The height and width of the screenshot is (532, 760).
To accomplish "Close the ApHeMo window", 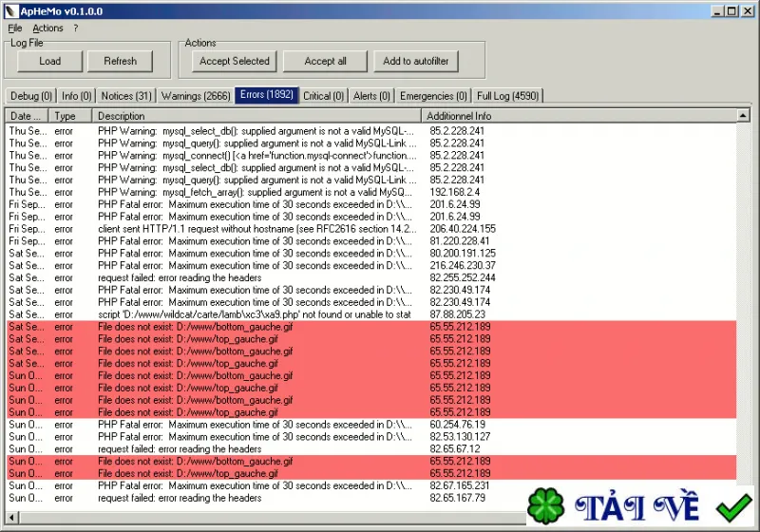I will pyautogui.click(x=748, y=10).
